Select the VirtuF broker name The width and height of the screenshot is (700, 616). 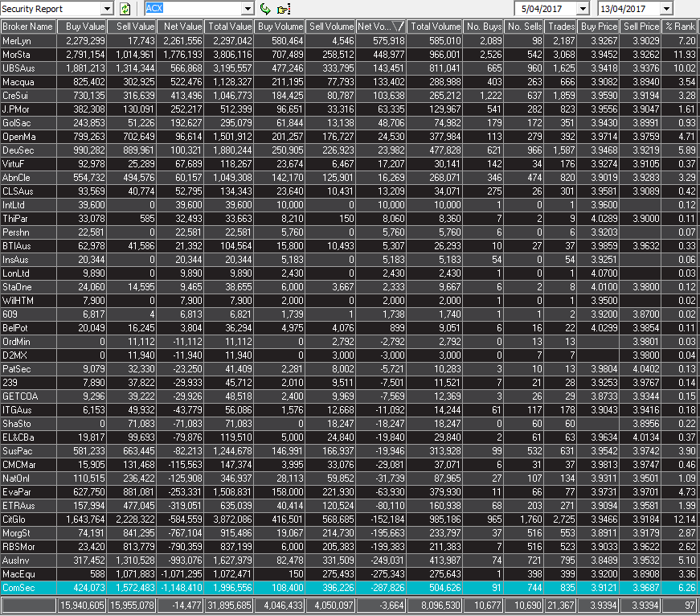coord(14,164)
